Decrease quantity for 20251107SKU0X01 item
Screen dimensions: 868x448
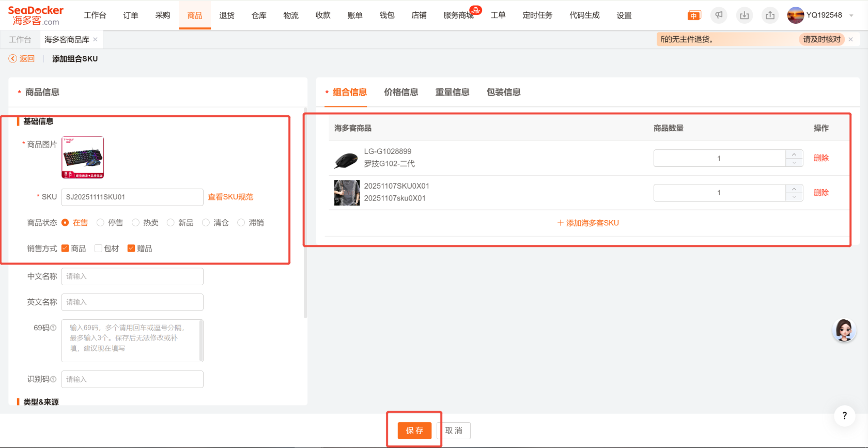pos(794,197)
